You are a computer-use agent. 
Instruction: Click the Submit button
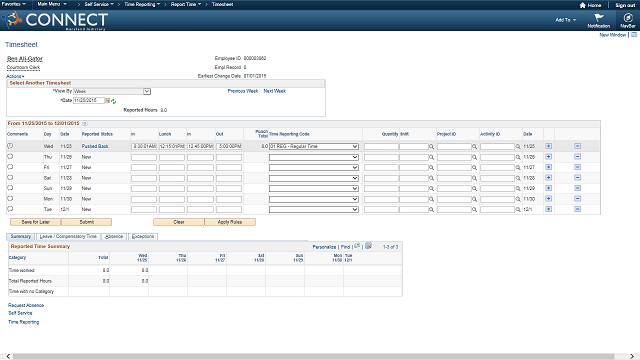point(87,222)
